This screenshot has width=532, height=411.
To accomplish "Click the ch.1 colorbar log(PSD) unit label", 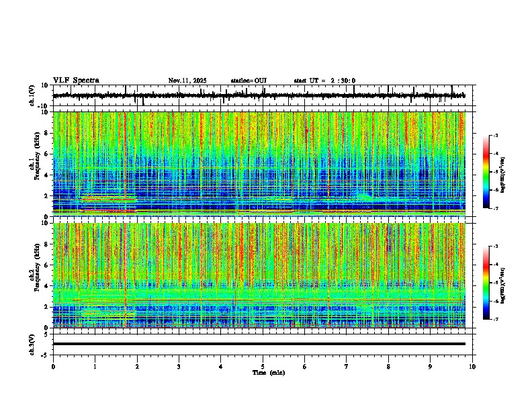I will 503,175.
